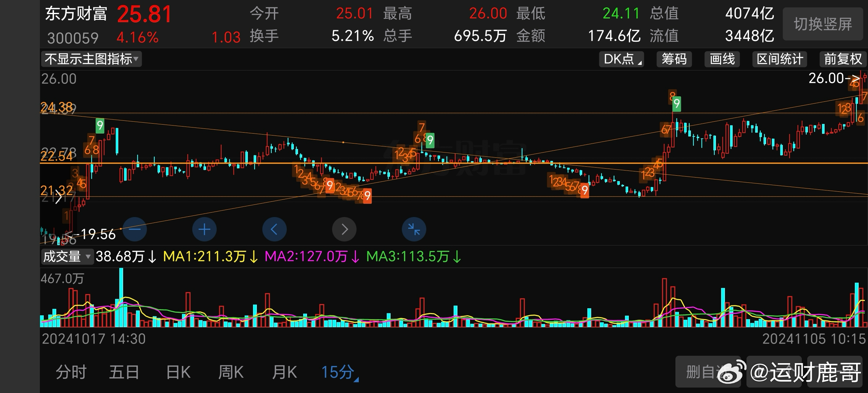Image resolution: width=868 pixels, height=393 pixels.
Task: Tap the 467.0万 volume axis label
Action: [x=62, y=279]
